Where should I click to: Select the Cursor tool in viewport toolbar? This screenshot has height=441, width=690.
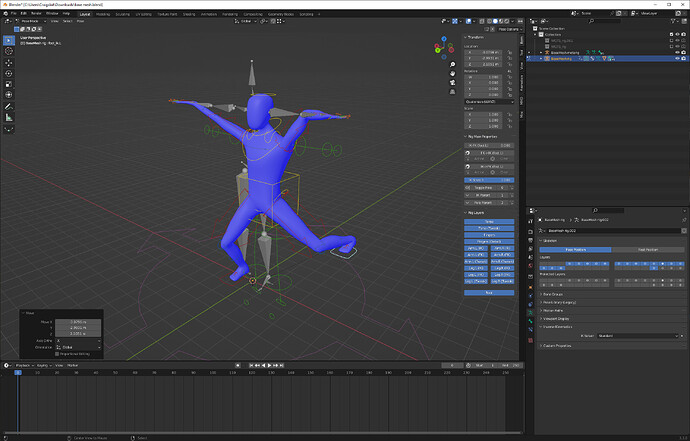tap(9, 51)
